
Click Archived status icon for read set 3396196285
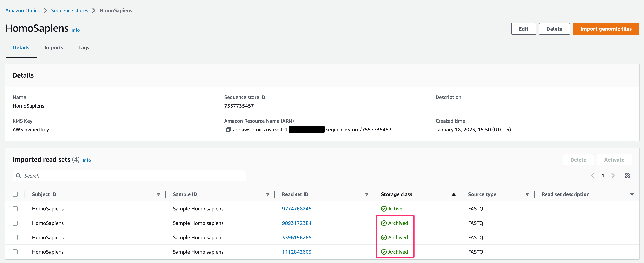384,237
